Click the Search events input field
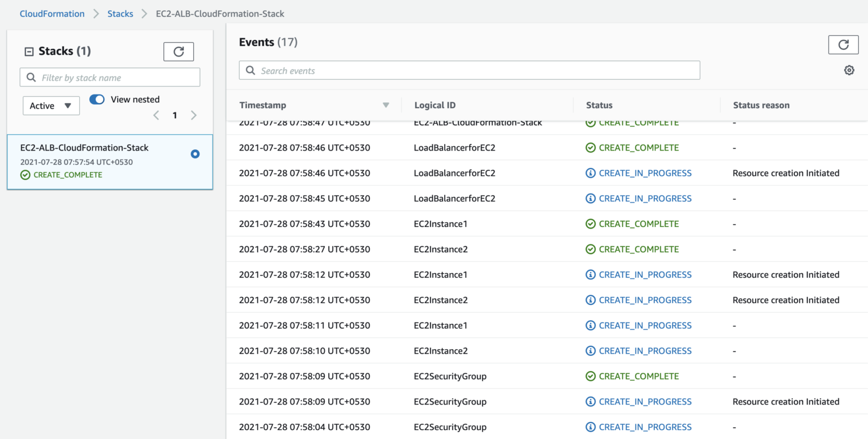Image resolution: width=868 pixels, height=439 pixels. pos(469,70)
